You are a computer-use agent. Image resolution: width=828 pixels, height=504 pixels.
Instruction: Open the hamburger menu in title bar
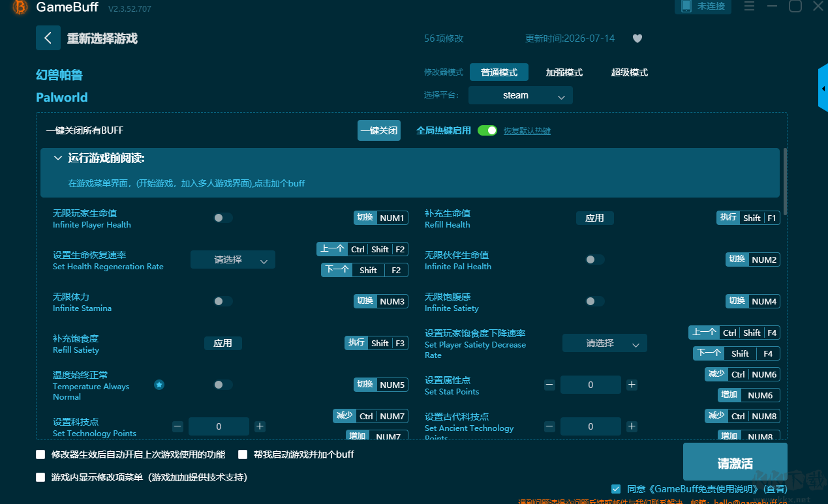[749, 7]
